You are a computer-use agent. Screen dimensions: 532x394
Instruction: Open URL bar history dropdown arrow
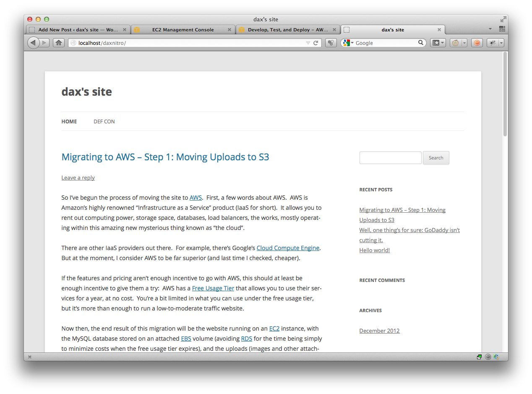pos(308,43)
